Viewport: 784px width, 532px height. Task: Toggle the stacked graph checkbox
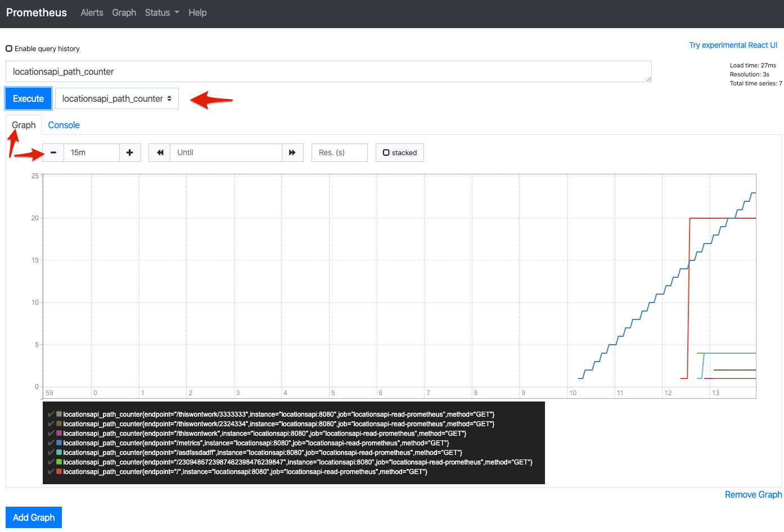point(386,152)
